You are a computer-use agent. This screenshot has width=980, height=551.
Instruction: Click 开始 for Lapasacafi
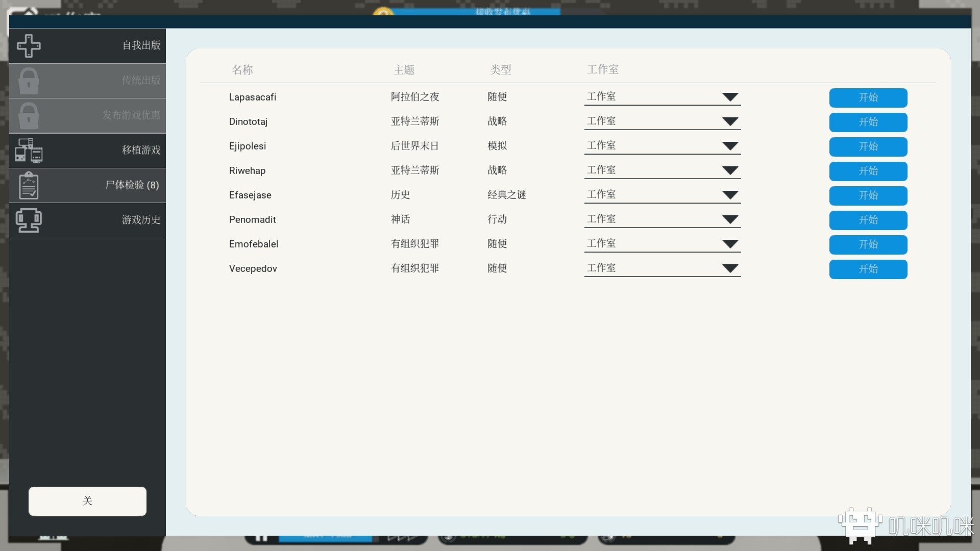tap(868, 97)
